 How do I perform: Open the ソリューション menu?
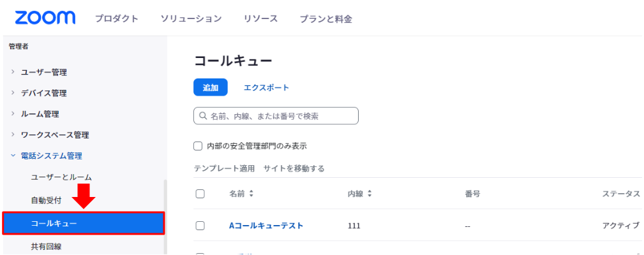(x=191, y=18)
